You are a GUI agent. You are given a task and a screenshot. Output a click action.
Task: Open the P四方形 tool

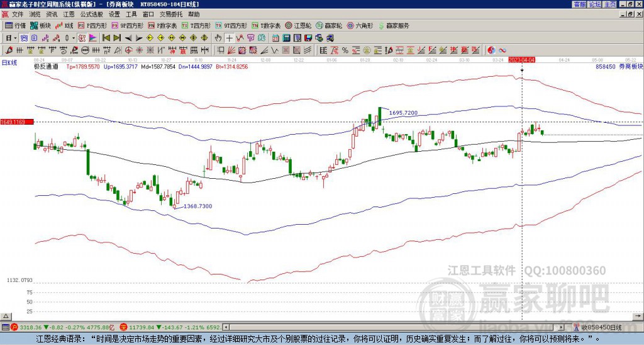92,25
